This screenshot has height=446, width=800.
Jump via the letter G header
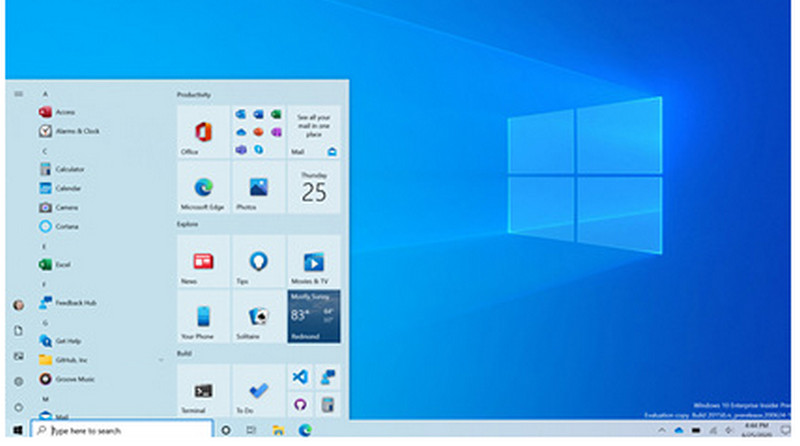pyautogui.click(x=45, y=323)
